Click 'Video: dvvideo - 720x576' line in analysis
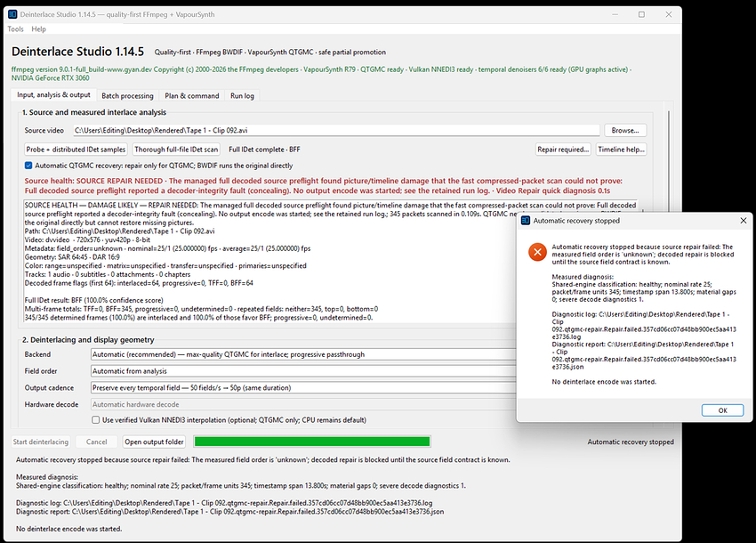The image size is (756, 543). pos(87,239)
